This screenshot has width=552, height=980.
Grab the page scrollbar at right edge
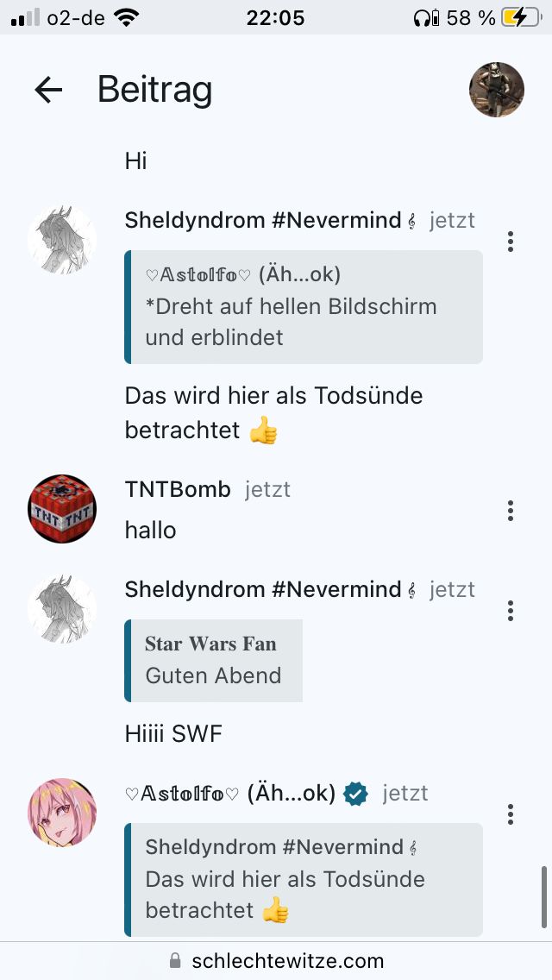point(544,897)
